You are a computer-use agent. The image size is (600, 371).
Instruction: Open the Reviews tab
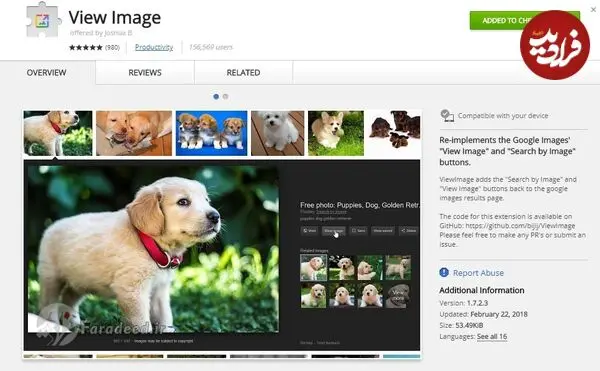click(145, 72)
